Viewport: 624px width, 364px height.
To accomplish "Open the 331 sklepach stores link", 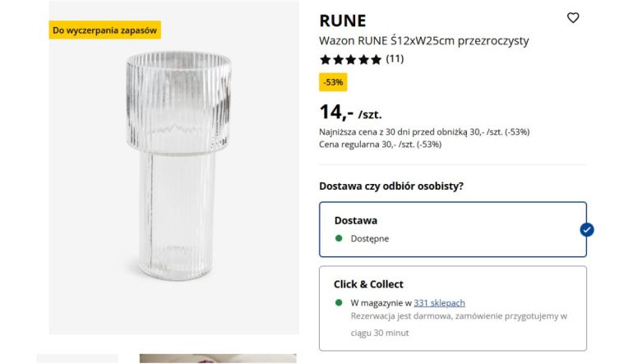I will 439,302.
